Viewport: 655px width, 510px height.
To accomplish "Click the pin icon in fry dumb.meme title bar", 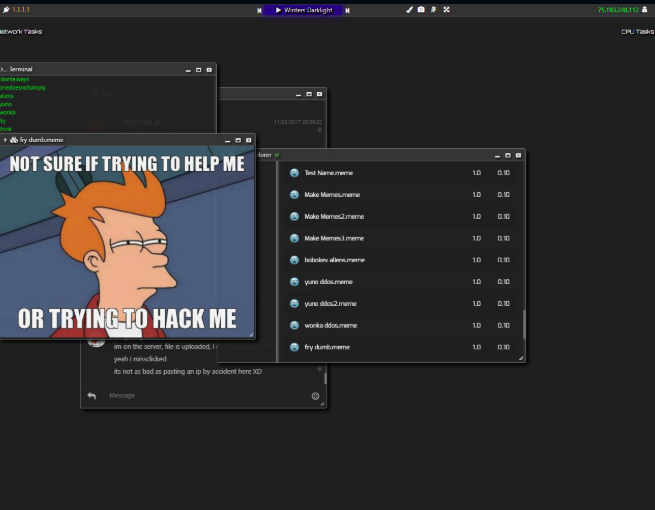I will [x=5, y=140].
